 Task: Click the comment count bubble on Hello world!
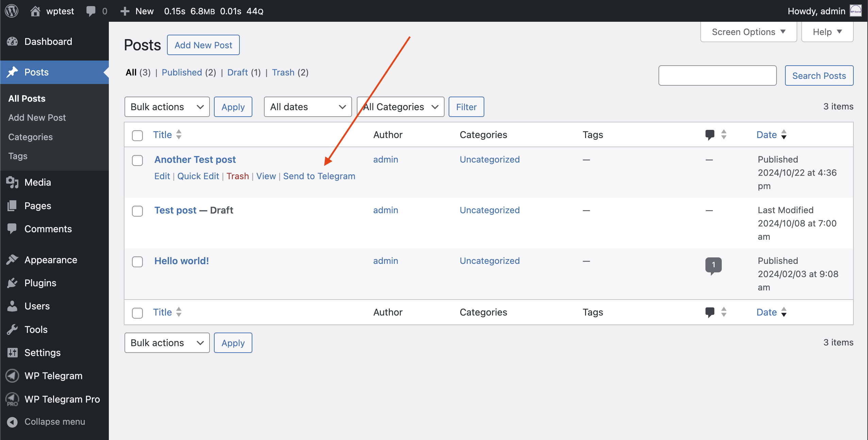pyautogui.click(x=713, y=265)
